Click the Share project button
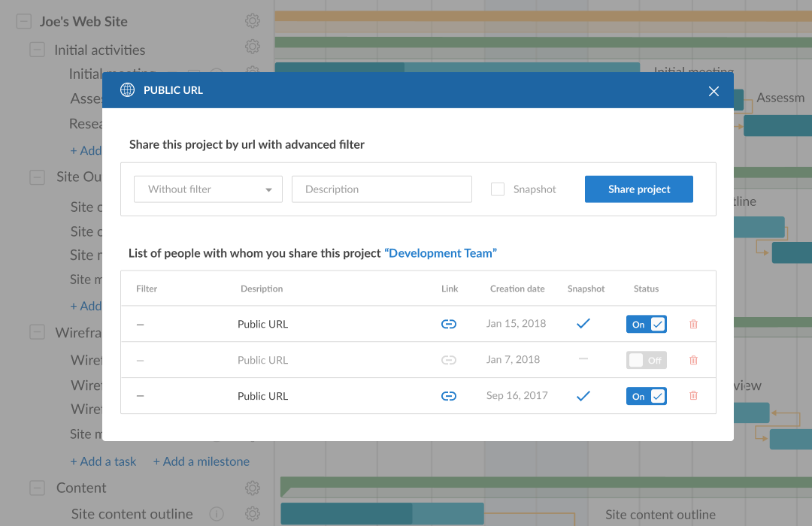 pos(639,189)
